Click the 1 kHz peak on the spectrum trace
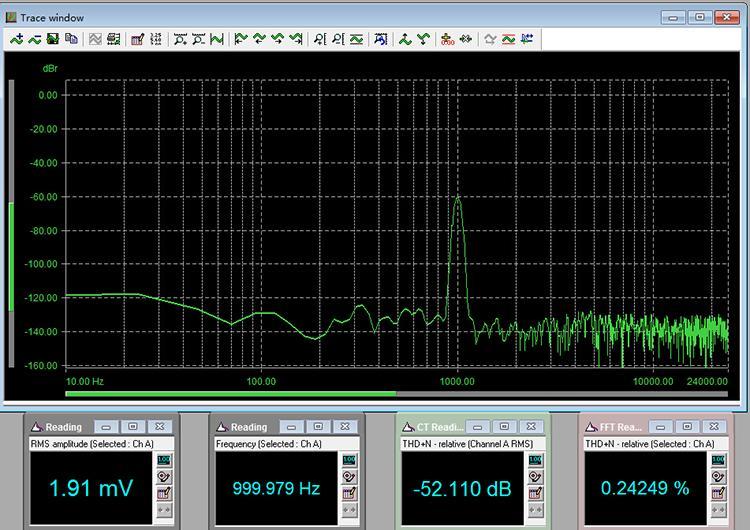750x530 pixels. (x=458, y=198)
